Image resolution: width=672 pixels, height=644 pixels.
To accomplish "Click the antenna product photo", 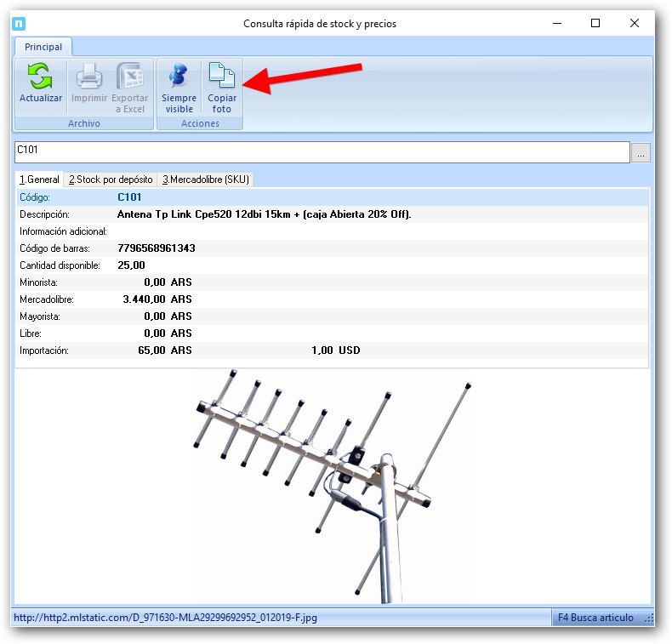I will pyautogui.click(x=332, y=485).
